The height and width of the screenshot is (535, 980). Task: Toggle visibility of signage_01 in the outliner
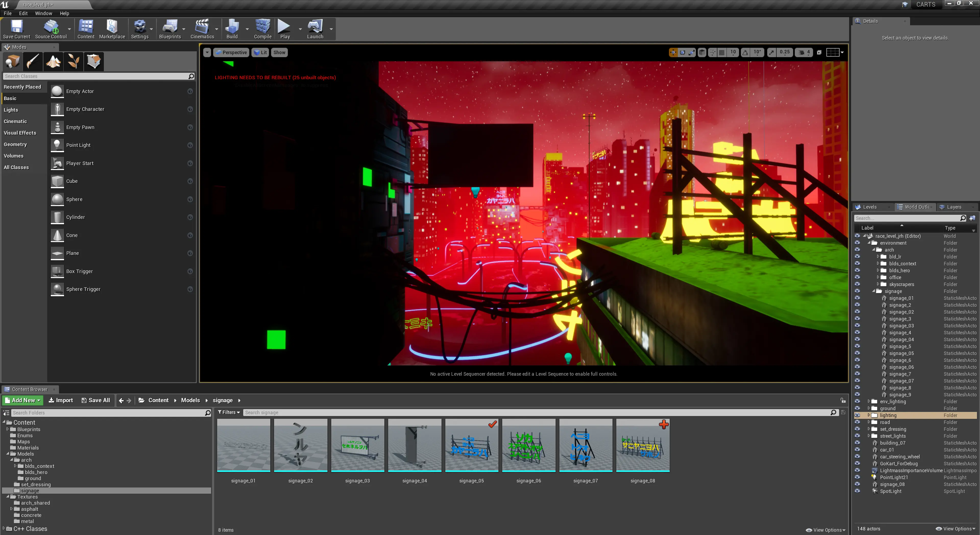pyautogui.click(x=857, y=298)
